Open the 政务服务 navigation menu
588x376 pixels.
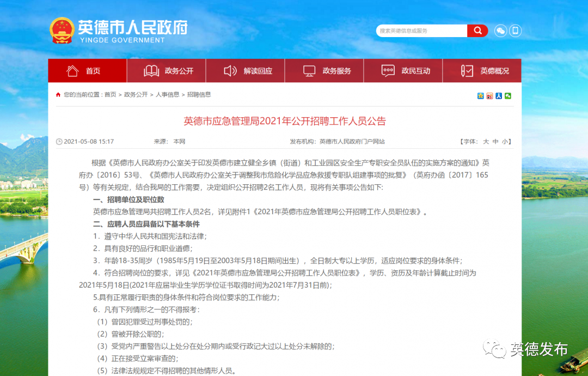tap(324, 70)
